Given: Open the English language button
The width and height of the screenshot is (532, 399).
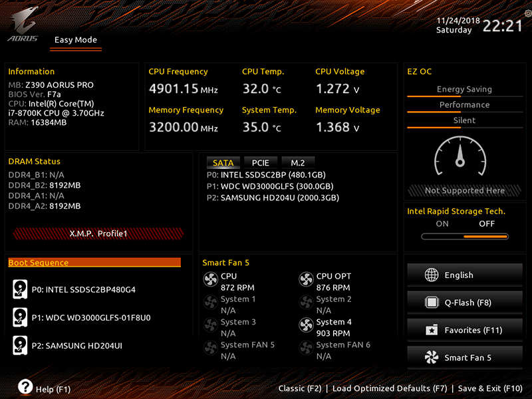Looking at the screenshot, I should coord(465,275).
